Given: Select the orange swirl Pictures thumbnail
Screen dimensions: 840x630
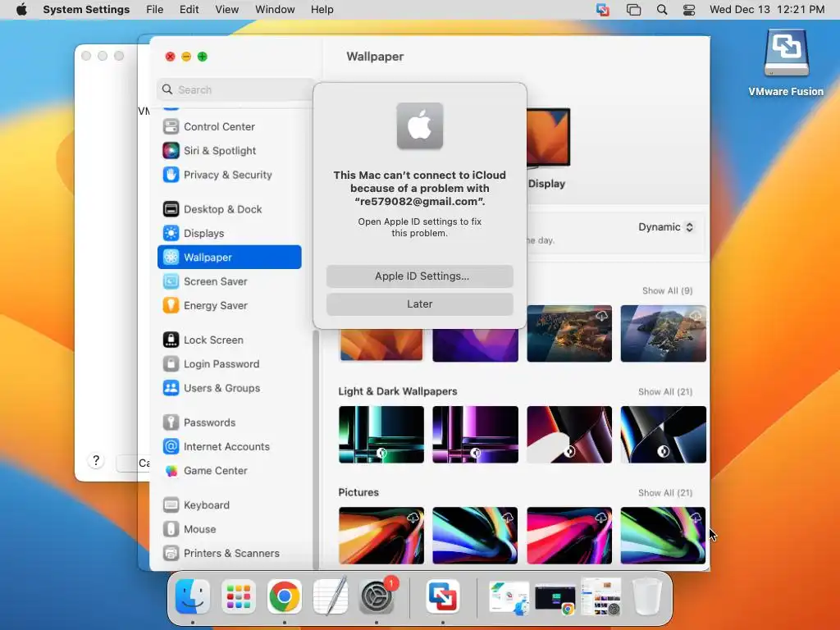Looking at the screenshot, I should click(381, 536).
